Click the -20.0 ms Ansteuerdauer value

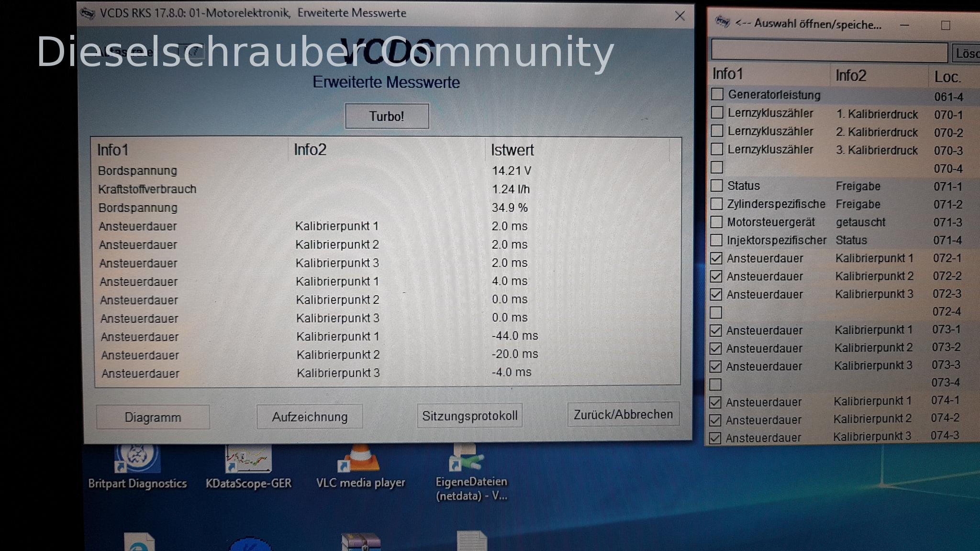click(x=515, y=354)
